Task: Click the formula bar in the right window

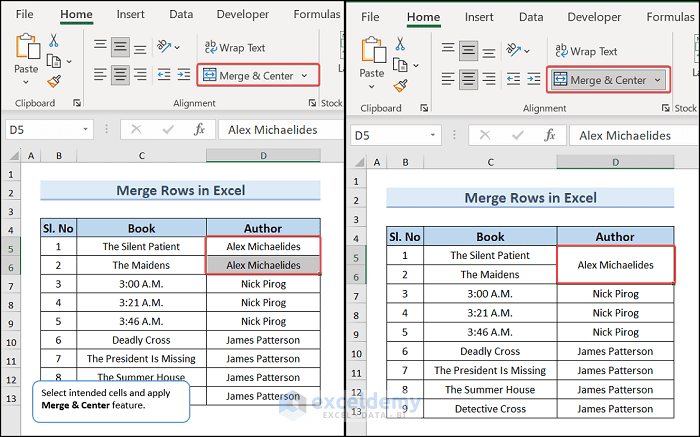Action: tap(634, 135)
